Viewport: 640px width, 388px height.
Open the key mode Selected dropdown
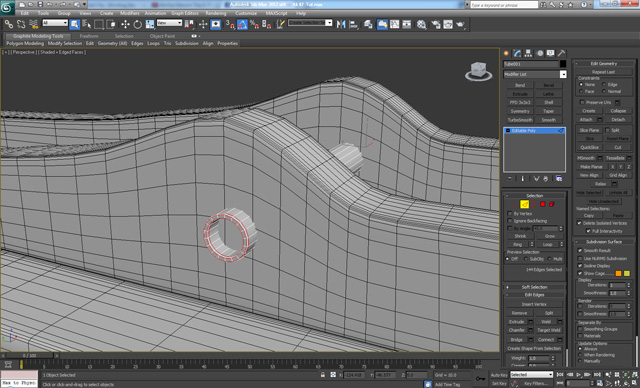click(531, 375)
